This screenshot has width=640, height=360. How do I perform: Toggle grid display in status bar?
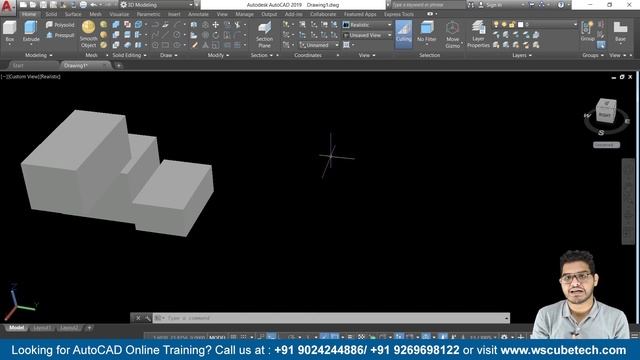point(233,338)
